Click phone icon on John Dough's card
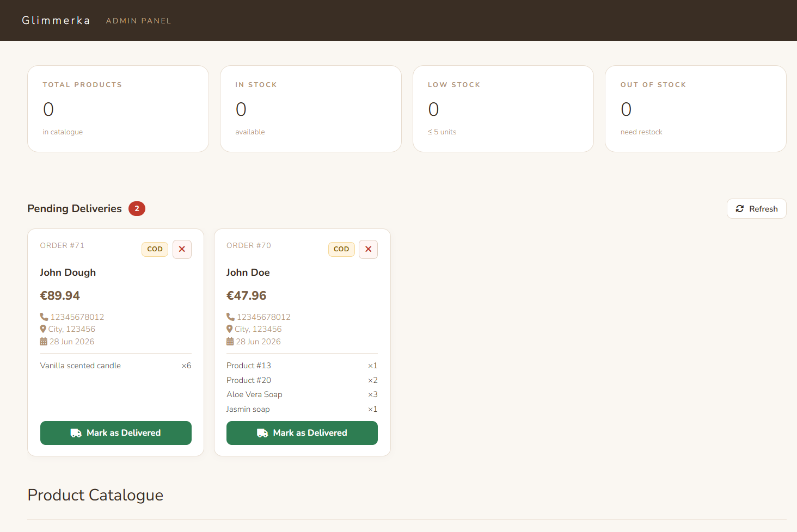This screenshot has width=797, height=532. click(44, 317)
